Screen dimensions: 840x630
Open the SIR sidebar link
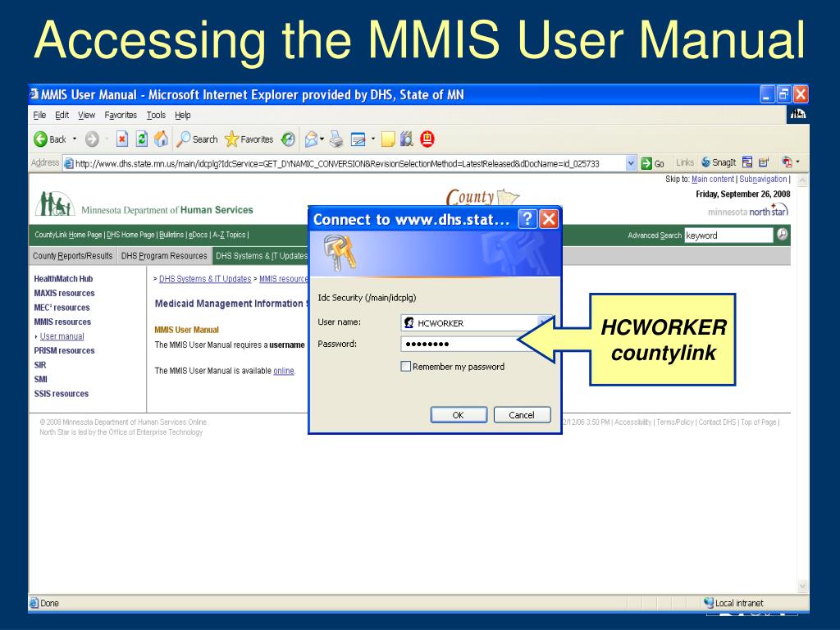click(40, 365)
